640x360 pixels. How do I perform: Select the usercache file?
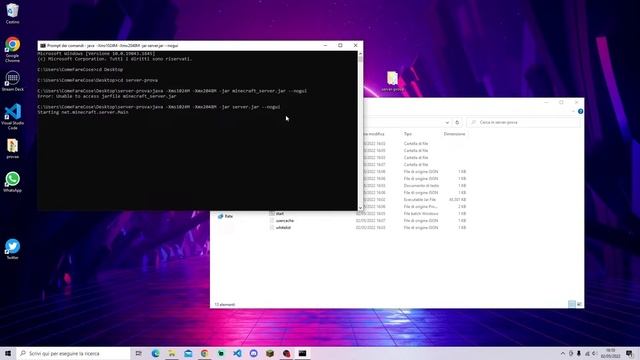tap(284, 220)
